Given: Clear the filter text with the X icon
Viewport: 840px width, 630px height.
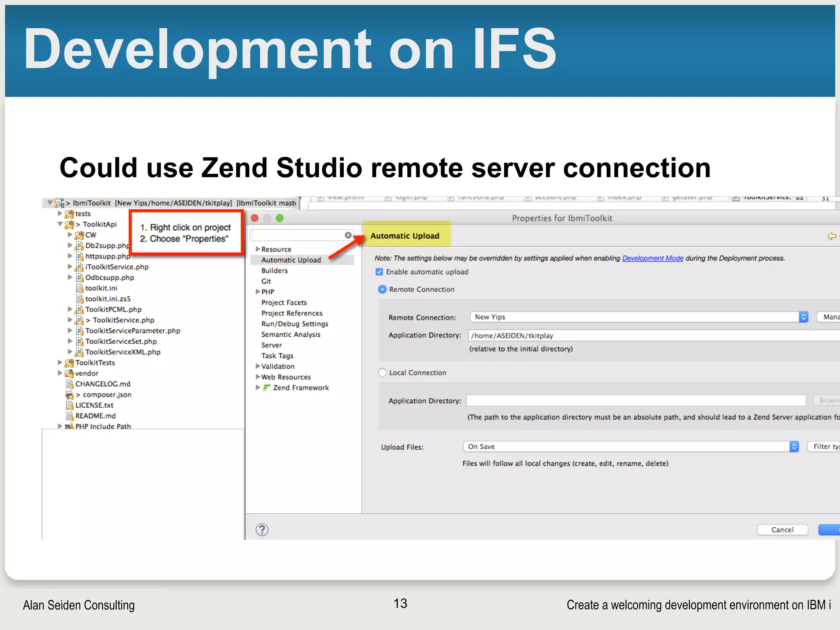Looking at the screenshot, I should point(348,235).
